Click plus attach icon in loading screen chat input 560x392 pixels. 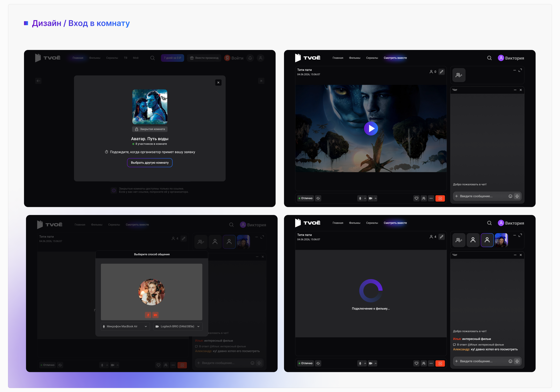click(456, 361)
